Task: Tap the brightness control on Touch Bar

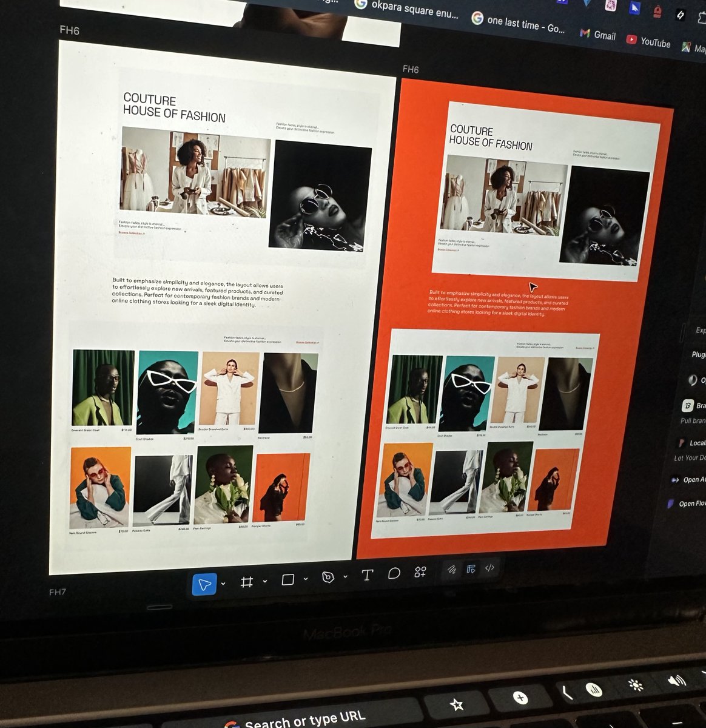Action: [636, 685]
